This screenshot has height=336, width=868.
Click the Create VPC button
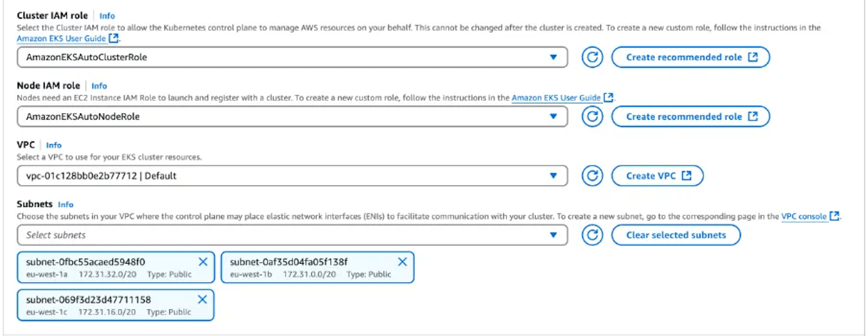tap(657, 176)
